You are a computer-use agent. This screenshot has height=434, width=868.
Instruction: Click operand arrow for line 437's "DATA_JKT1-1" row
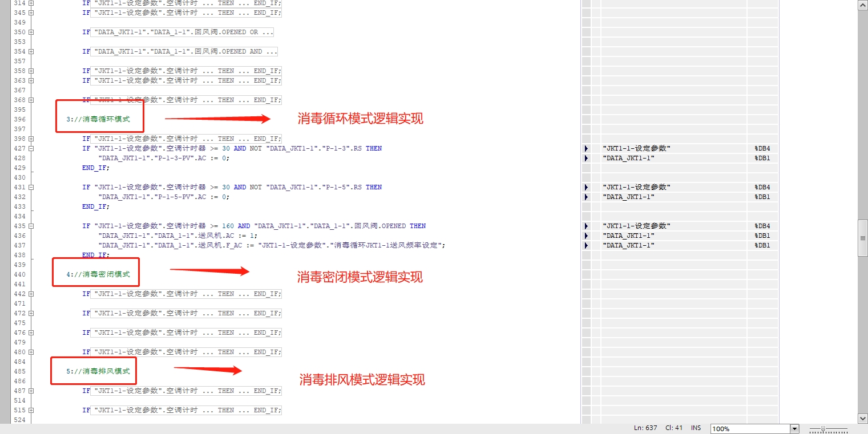[586, 245]
